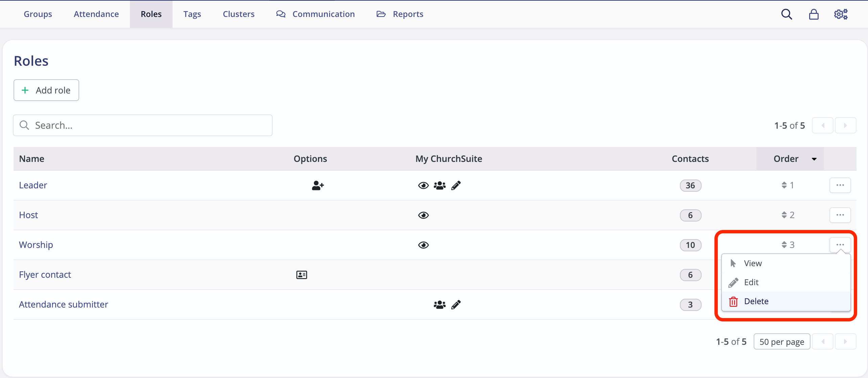This screenshot has width=868, height=378.
Task: Open the contact card icon for Flyer contact
Action: [x=301, y=274]
